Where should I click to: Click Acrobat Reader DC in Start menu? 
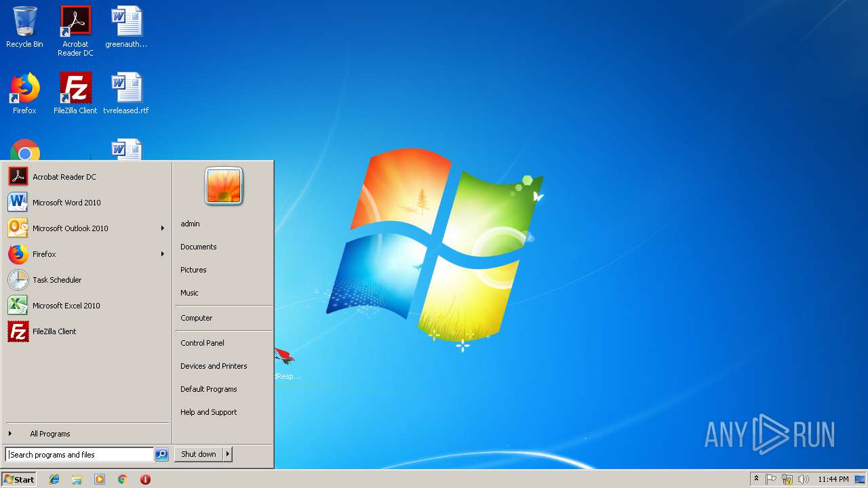[x=86, y=177]
